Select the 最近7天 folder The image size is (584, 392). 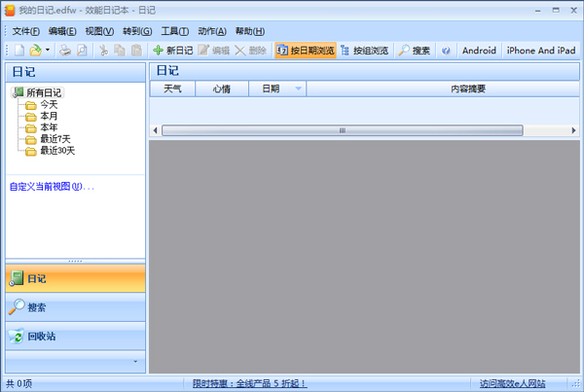point(55,139)
